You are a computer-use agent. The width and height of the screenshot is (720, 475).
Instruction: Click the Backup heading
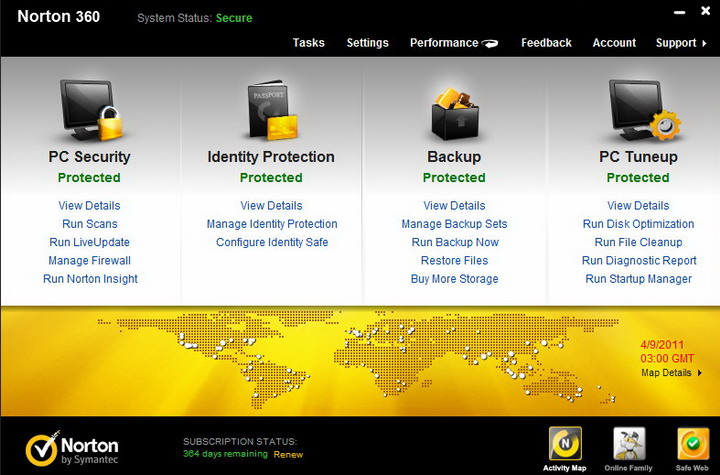pos(454,157)
